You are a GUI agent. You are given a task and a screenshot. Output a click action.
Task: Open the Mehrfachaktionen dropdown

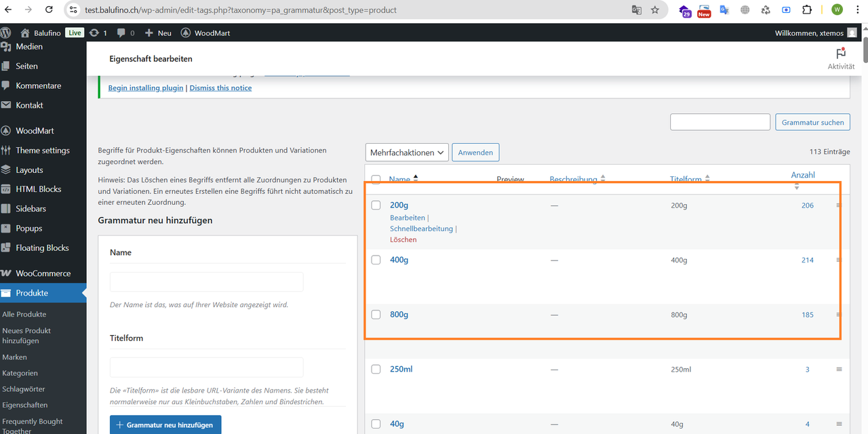click(x=407, y=153)
